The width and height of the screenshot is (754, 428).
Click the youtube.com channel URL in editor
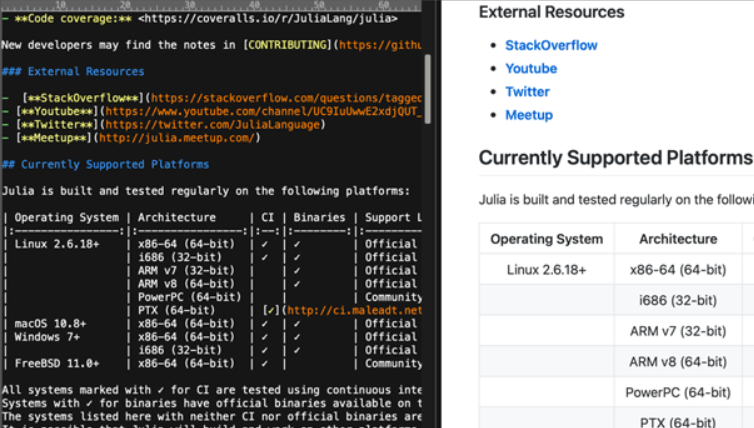pyautogui.click(x=264, y=111)
